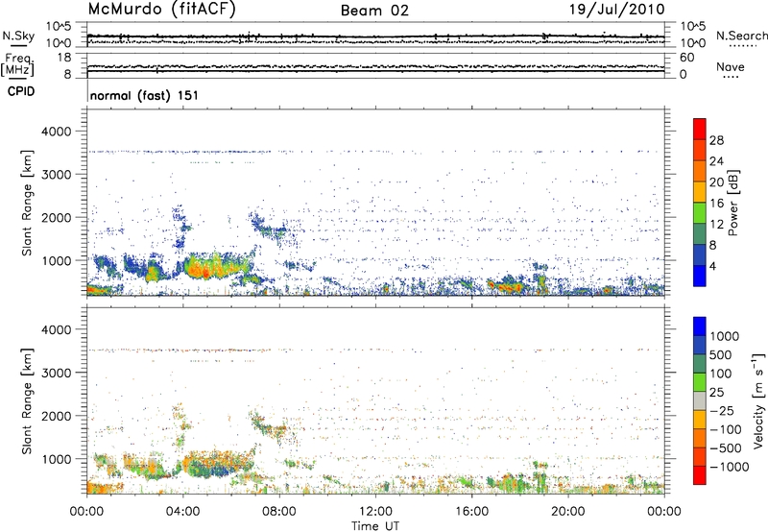
Task: Pick Power colorbar segment between 16 and 20
Action: [700, 192]
